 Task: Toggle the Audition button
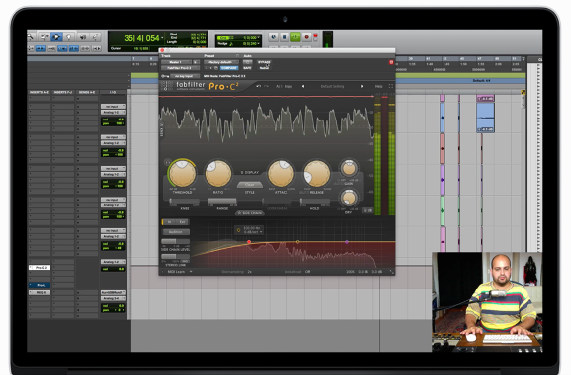pos(176,232)
